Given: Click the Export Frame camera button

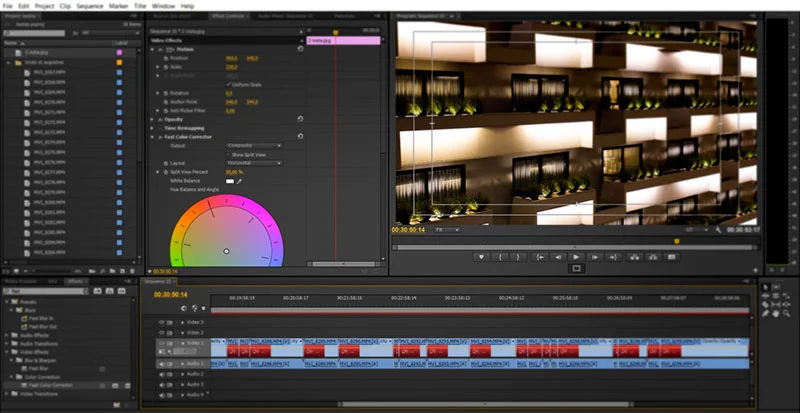Looking at the screenshot, I should tap(671, 257).
